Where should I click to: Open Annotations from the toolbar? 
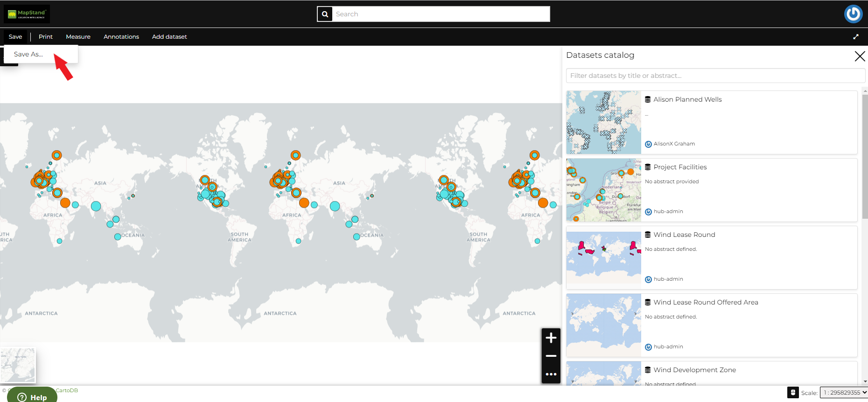pos(121,37)
